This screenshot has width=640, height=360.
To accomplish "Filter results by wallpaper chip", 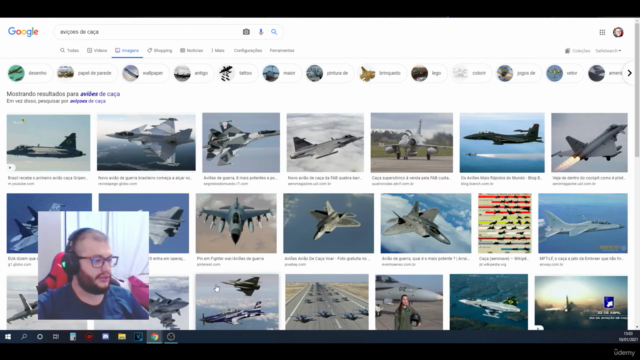I will [x=146, y=73].
